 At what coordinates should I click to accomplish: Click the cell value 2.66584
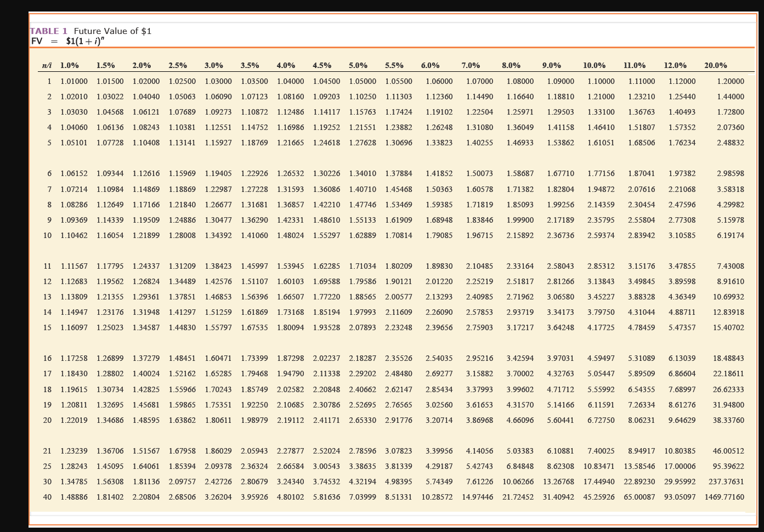coord(290,466)
